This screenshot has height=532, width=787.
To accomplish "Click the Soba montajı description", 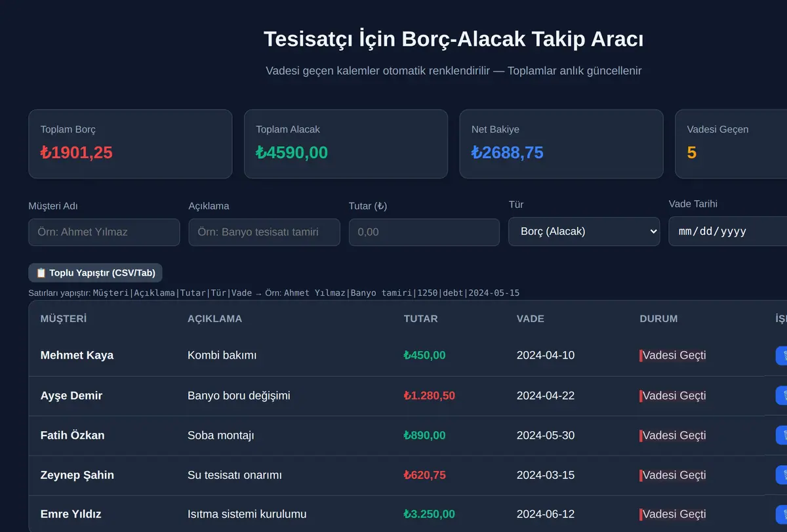I will point(220,436).
